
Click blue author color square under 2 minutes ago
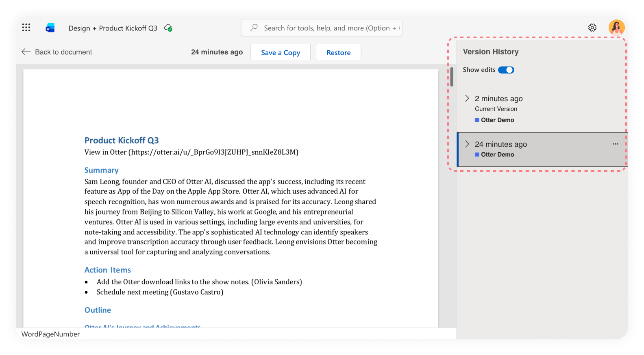coord(477,120)
